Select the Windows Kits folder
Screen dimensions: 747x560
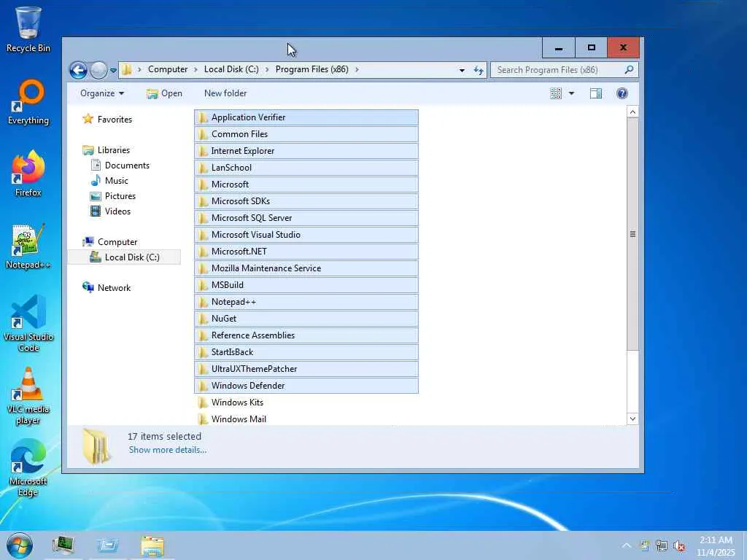point(306,402)
